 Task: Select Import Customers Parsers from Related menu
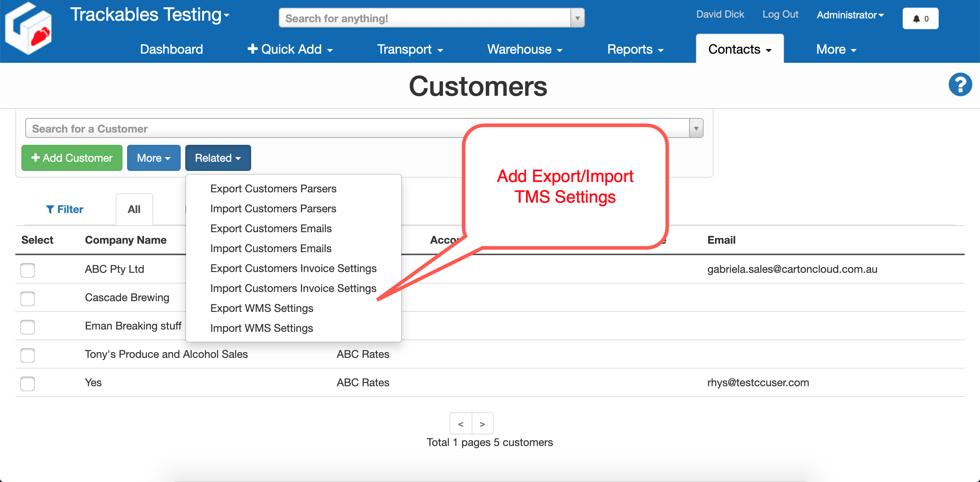(273, 208)
